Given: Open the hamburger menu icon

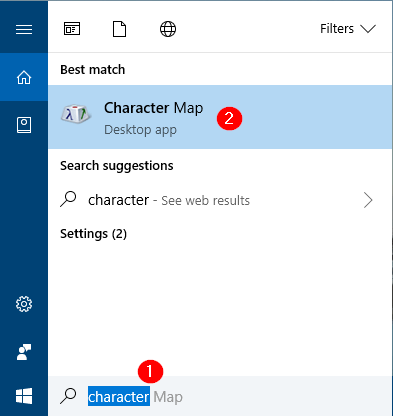Looking at the screenshot, I should [x=24, y=29].
